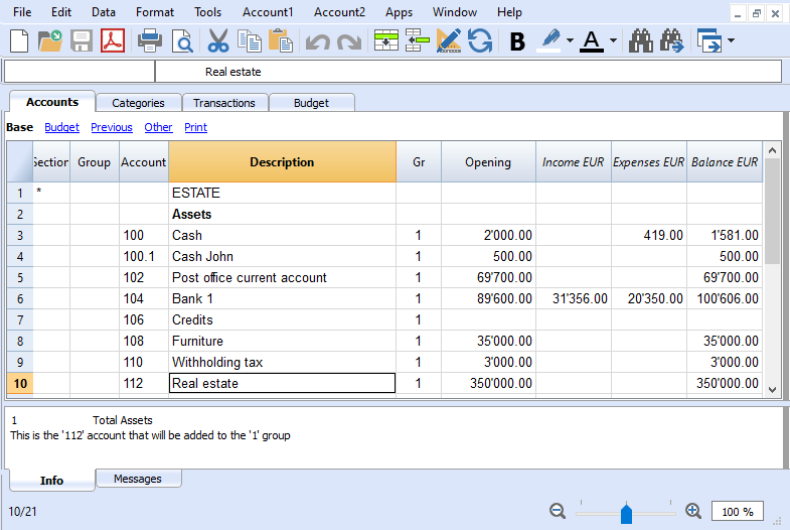Open a file with the folder icon
Screen dimensions: 790x530
click(x=50, y=41)
